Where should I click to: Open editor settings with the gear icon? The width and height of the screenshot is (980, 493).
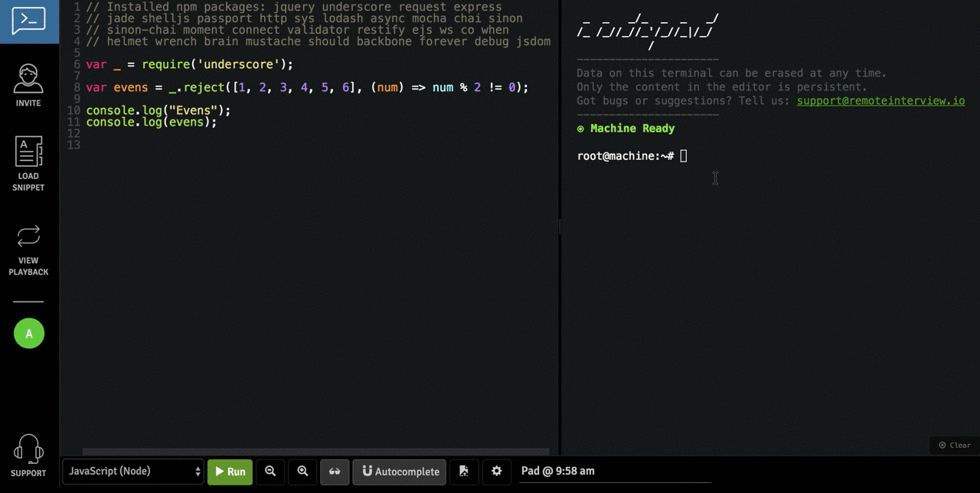(496, 472)
